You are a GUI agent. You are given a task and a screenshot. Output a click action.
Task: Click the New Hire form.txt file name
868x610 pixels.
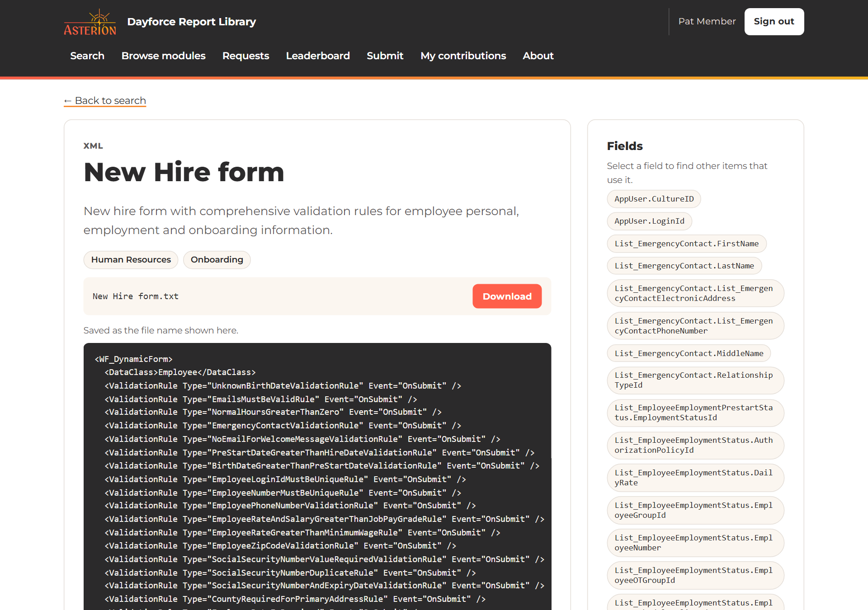tap(136, 296)
